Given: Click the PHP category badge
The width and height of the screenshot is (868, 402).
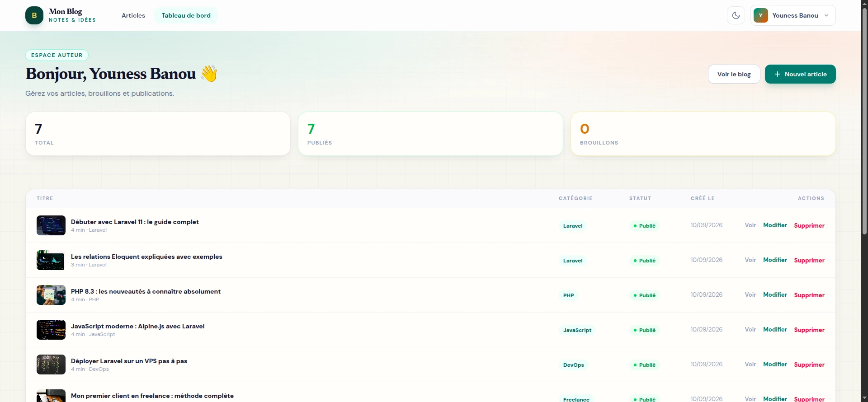Looking at the screenshot, I should [568, 295].
